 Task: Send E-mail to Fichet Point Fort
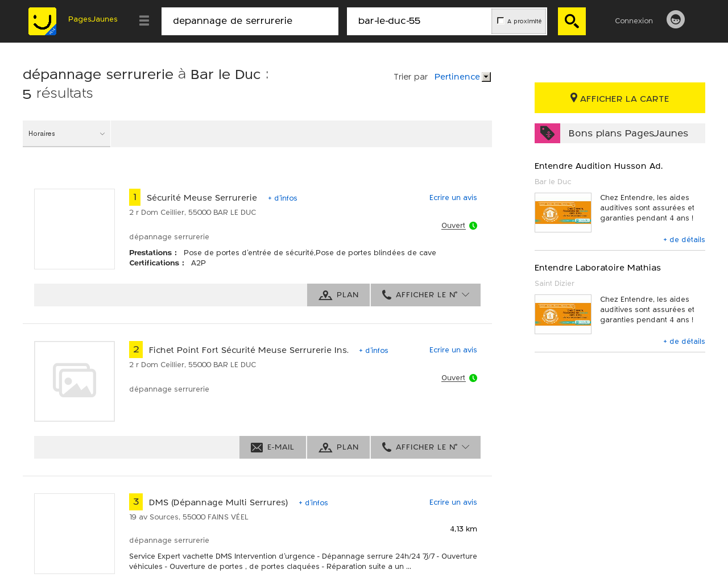[272, 447]
